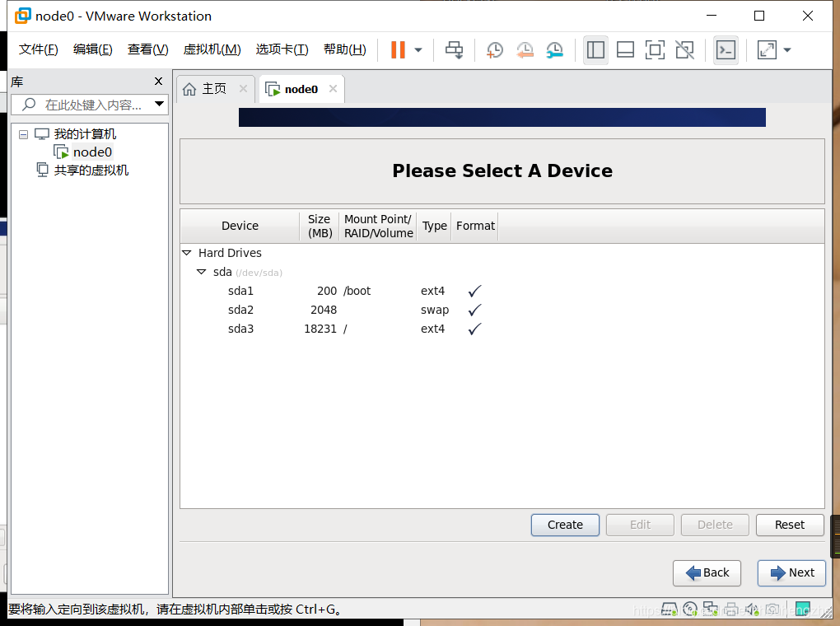
Task: Click the format checkmark for sda1
Action: coord(474,291)
